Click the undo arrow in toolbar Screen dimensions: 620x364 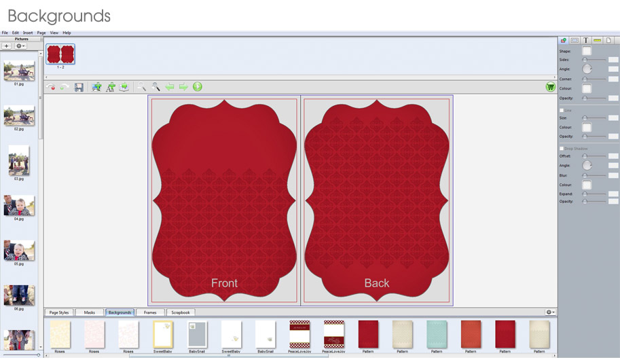pos(51,86)
